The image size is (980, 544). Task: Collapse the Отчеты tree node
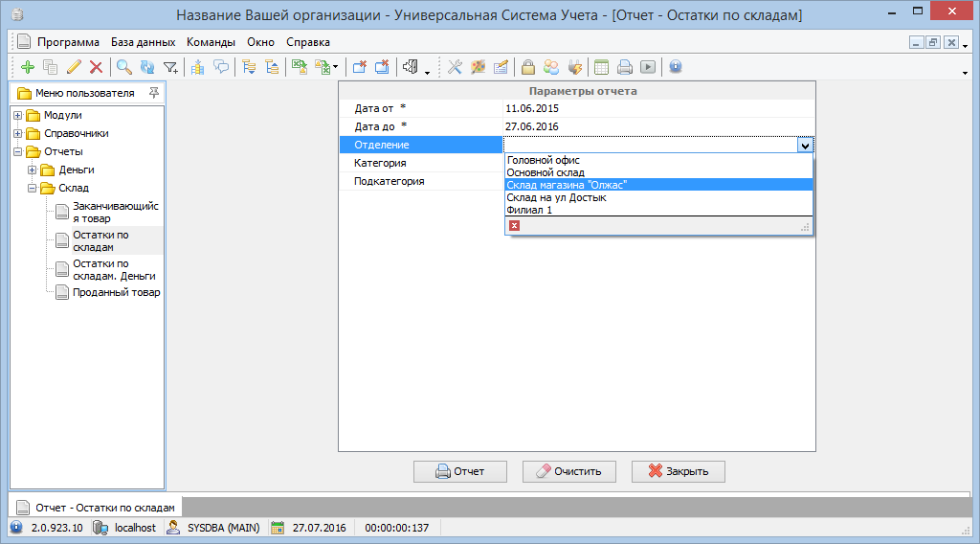(x=18, y=151)
